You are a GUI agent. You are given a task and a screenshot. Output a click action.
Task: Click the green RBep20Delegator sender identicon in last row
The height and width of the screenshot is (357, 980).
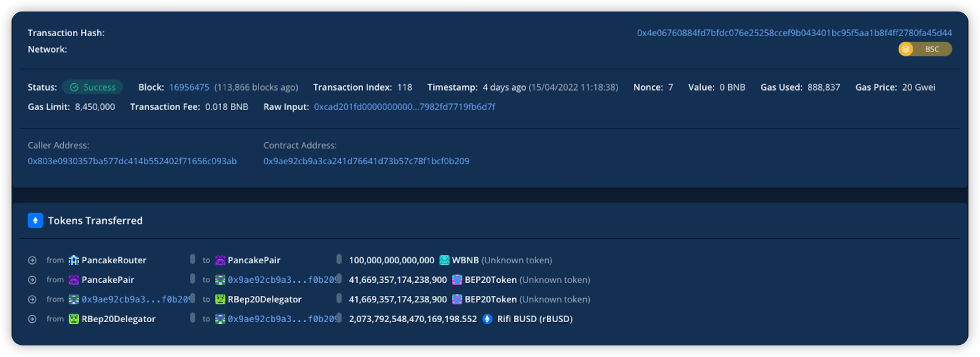pyautogui.click(x=73, y=319)
